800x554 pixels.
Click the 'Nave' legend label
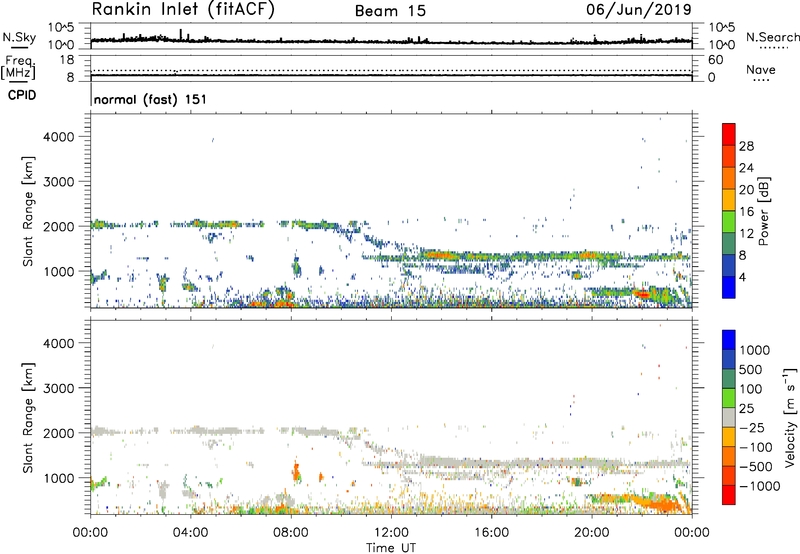[761, 69]
